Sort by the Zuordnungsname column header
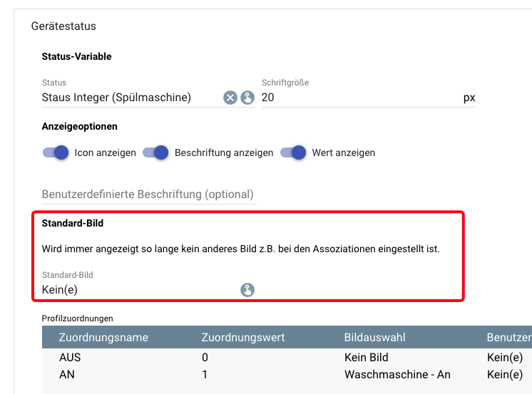Viewport: 532px width, 394px height. 103,337
